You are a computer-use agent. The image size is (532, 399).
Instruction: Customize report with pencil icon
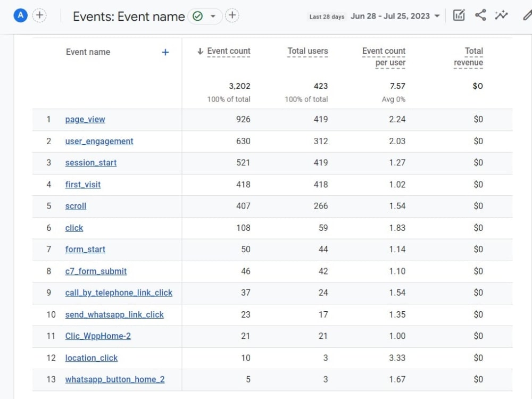[527, 15]
